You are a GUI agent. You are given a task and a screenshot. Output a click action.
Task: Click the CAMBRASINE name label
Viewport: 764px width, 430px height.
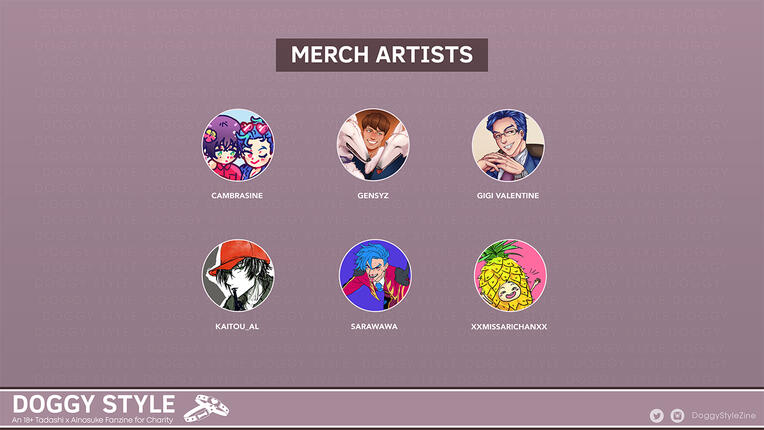click(x=237, y=195)
